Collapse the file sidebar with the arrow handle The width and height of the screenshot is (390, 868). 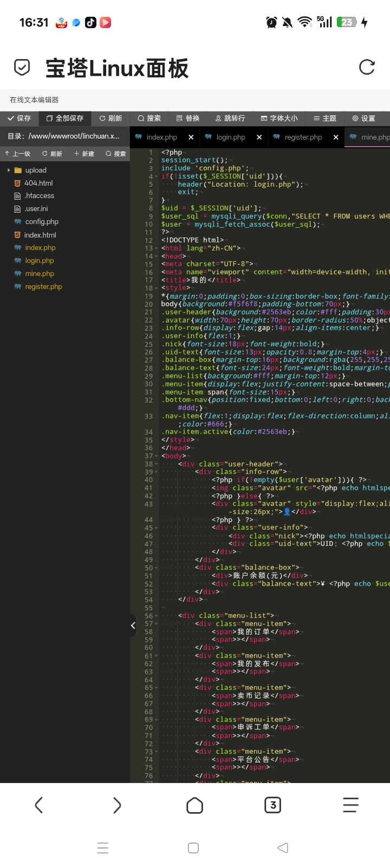pos(133,626)
